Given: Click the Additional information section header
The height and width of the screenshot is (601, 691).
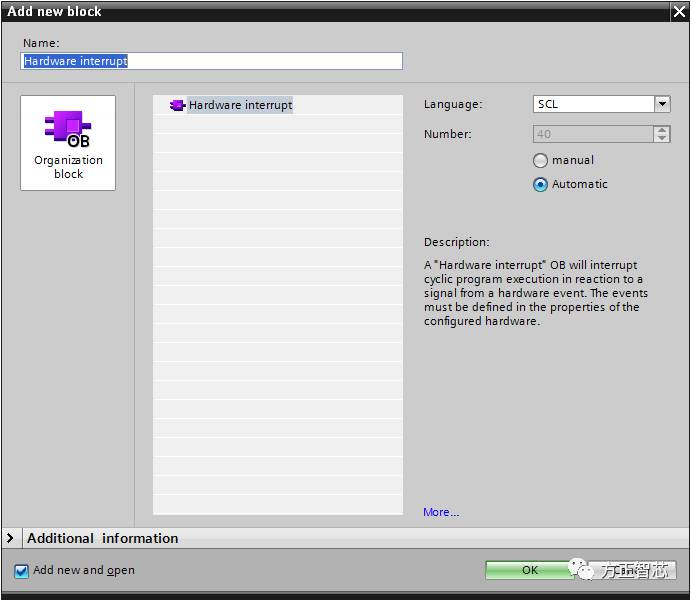Looking at the screenshot, I should pos(103,538).
